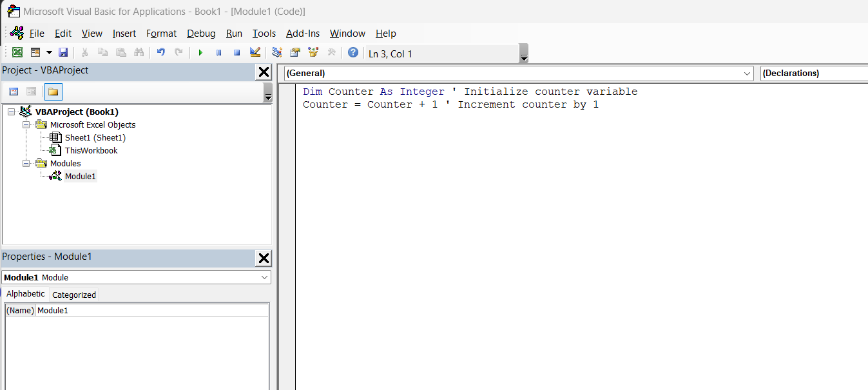
Task: Open the Debug menu
Action: 202,33
